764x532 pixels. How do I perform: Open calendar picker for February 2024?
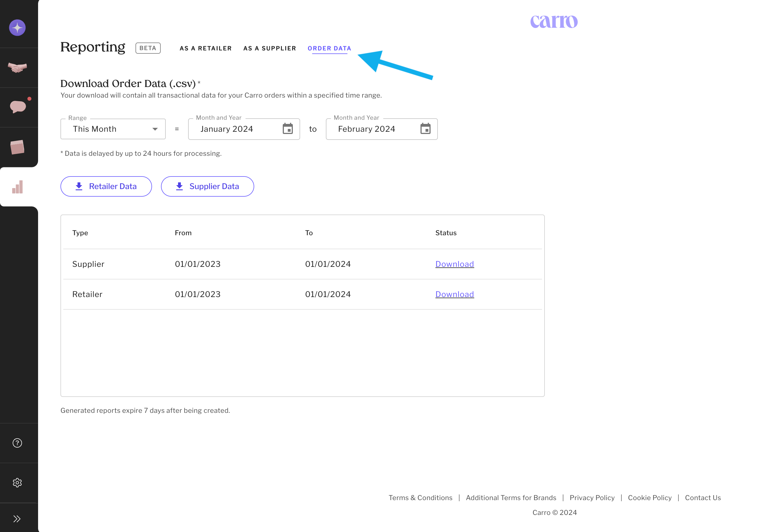[425, 129]
